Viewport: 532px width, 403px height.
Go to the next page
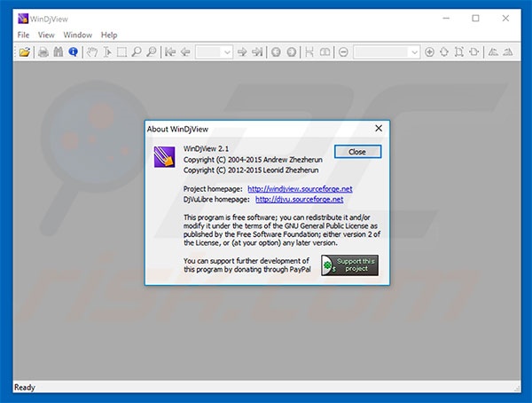242,52
